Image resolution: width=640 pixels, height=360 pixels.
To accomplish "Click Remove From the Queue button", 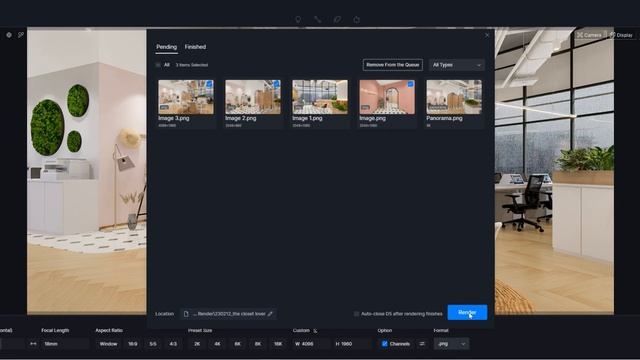I will pyautogui.click(x=393, y=65).
